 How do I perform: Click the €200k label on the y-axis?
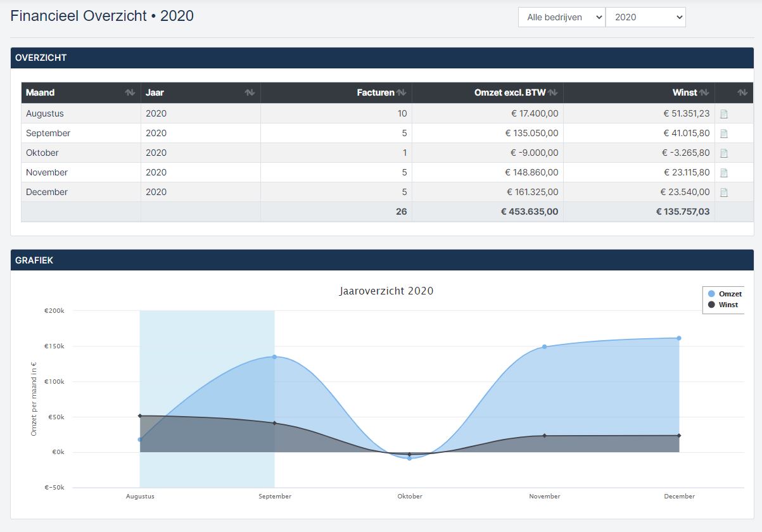pyautogui.click(x=54, y=311)
